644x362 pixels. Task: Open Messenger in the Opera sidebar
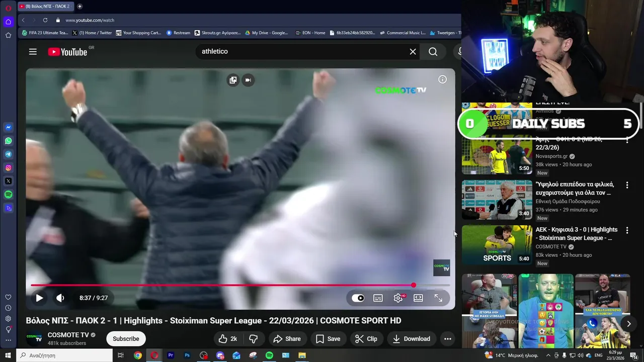coord(9,127)
